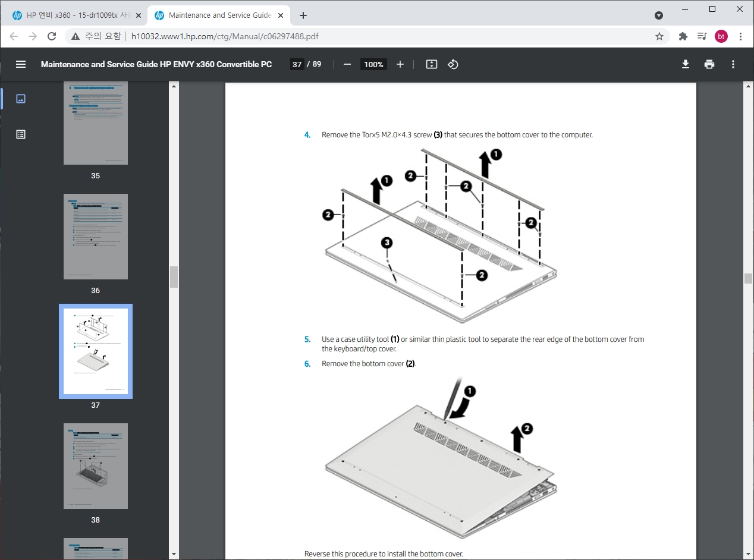The image size is (754, 560).
Task: Open the PDF viewer sidebar menu (hamburger)
Action: pos(21,64)
